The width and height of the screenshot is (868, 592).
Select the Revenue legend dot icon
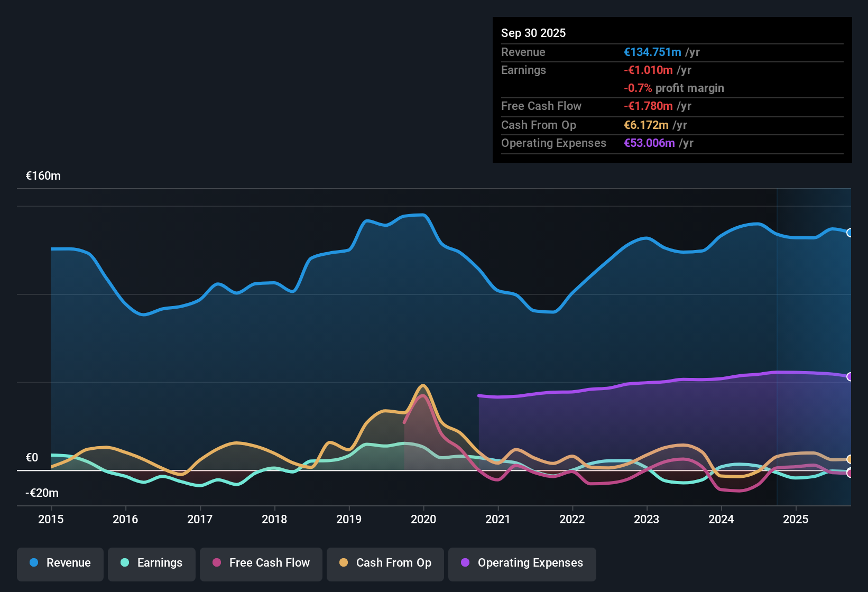pyautogui.click(x=33, y=563)
